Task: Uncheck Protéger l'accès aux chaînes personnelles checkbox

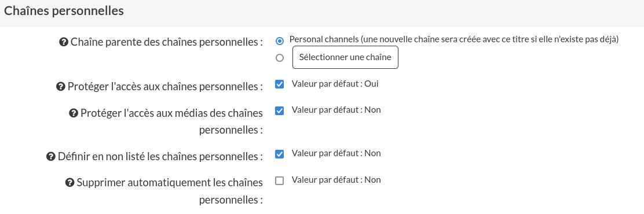Action: (x=279, y=84)
